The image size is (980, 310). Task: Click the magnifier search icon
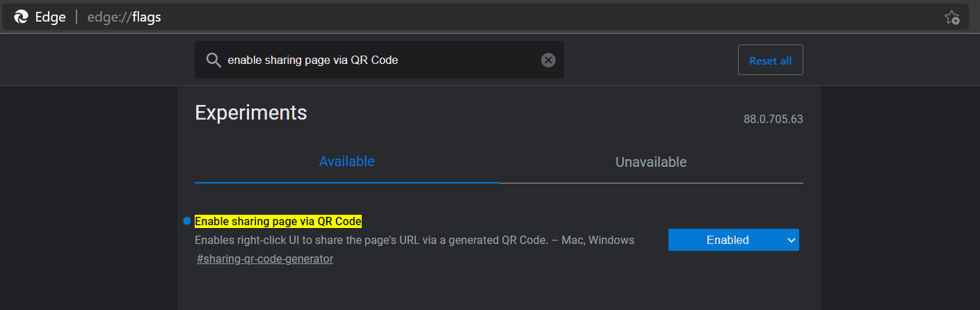click(x=214, y=60)
